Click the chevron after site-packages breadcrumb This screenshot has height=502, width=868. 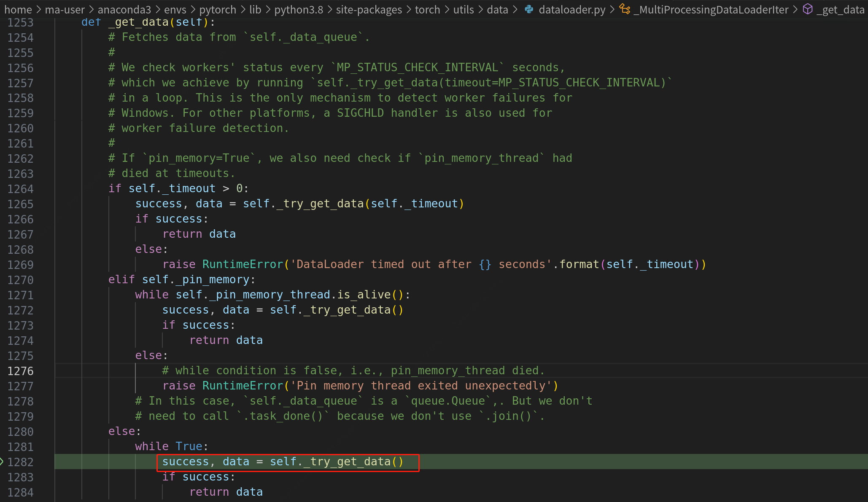[x=408, y=9]
